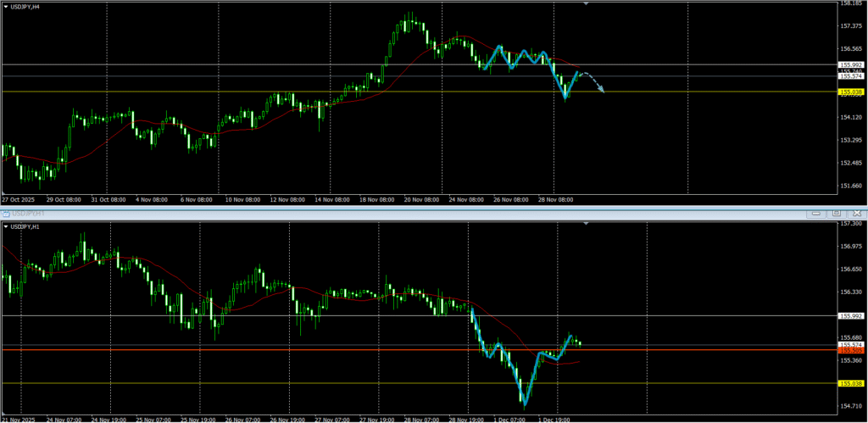The image size is (868, 423).
Task: Click the USDJPY,H4 chart title dropdown triangle
Action: pyautogui.click(x=8, y=6)
